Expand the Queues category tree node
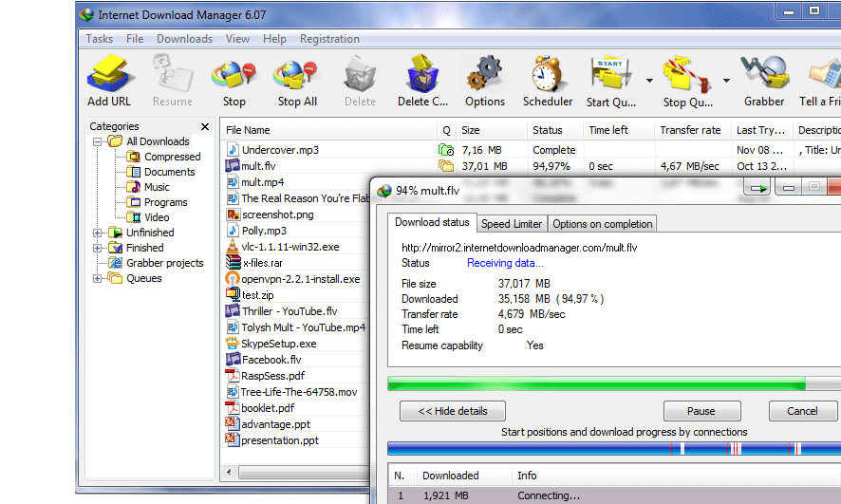841x504 pixels. (98, 278)
